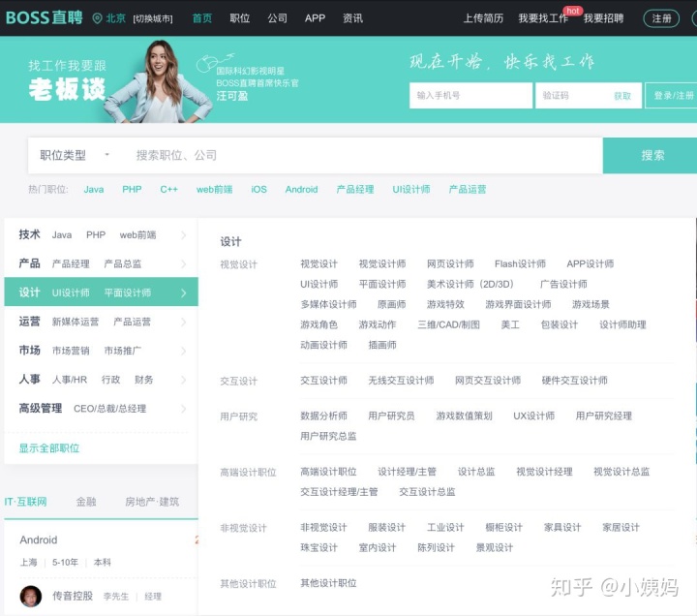Open 交互设计总监 category
697x616 pixels.
click(427, 491)
